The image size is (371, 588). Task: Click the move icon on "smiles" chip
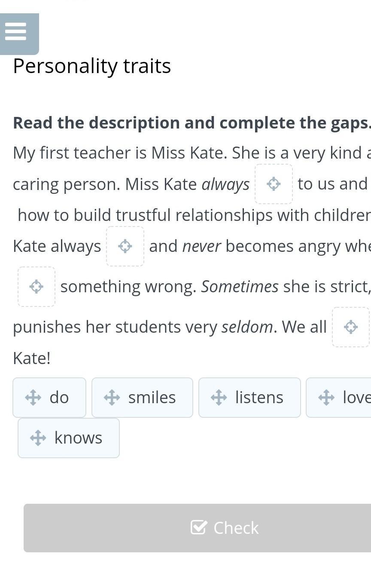click(112, 398)
